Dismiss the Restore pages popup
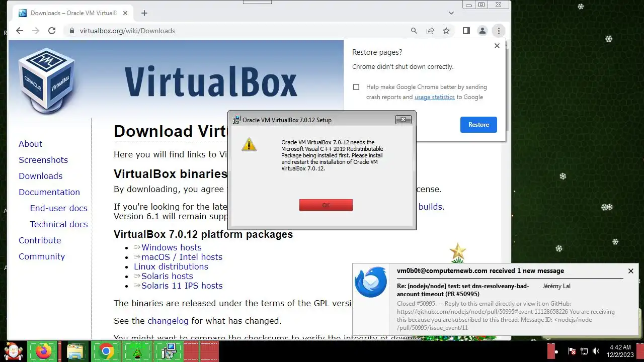This screenshot has width=644, height=362. coord(497,46)
